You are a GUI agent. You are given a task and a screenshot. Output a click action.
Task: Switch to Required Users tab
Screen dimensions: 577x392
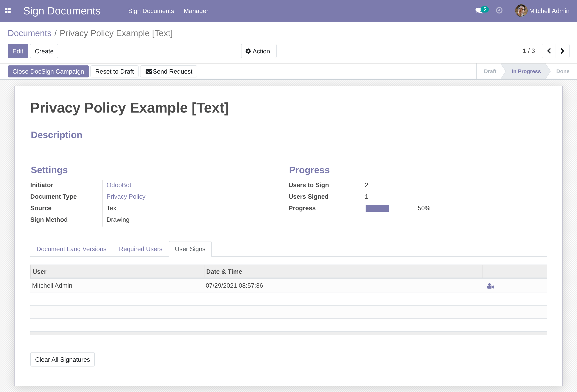[140, 249]
